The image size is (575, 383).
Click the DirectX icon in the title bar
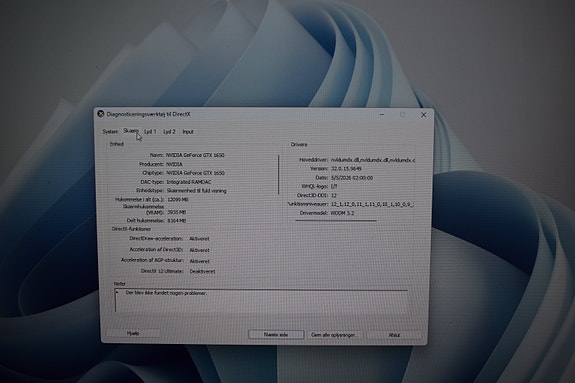tap(100, 114)
